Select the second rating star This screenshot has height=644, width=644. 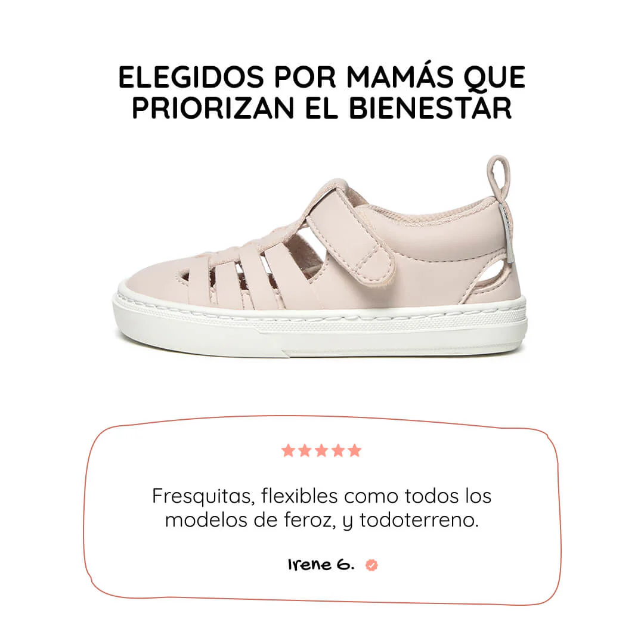coord(305,450)
